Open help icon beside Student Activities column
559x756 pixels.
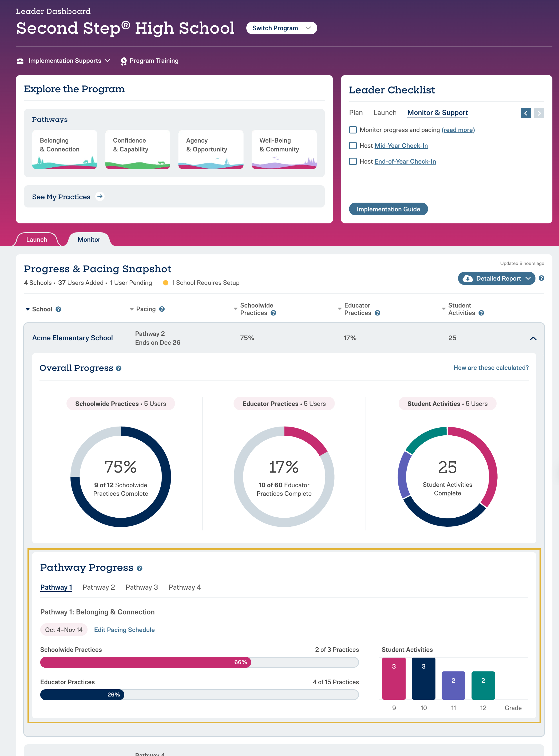(481, 313)
